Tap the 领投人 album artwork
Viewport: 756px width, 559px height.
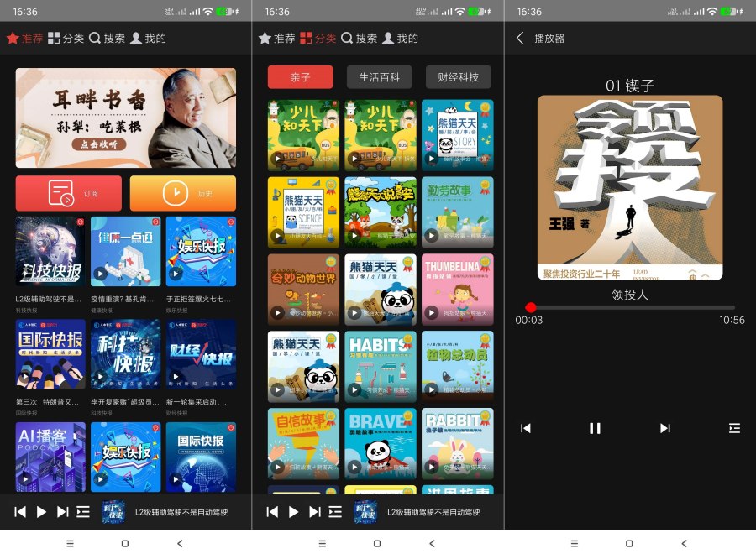[x=630, y=187]
